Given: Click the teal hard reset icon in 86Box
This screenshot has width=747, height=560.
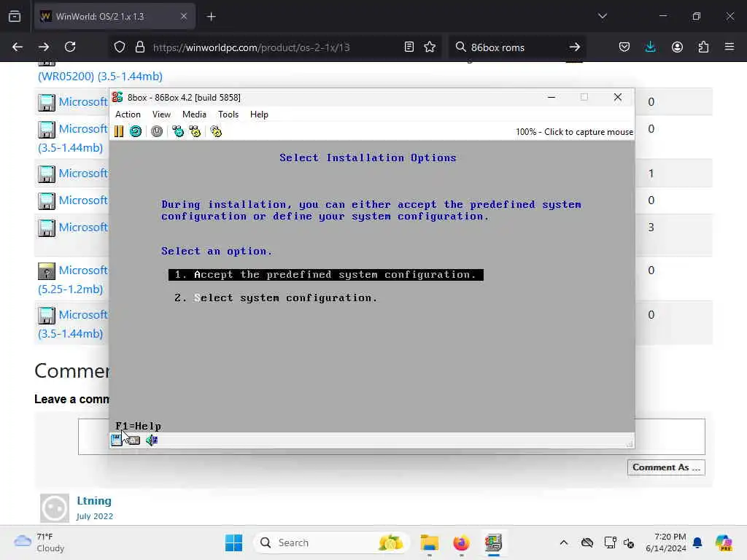Looking at the screenshot, I should coord(136,131).
